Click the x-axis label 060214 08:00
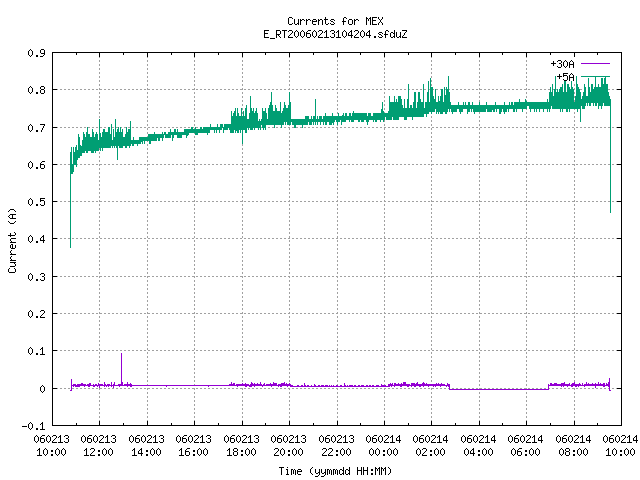This screenshot has height=480, width=640. [x=573, y=446]
